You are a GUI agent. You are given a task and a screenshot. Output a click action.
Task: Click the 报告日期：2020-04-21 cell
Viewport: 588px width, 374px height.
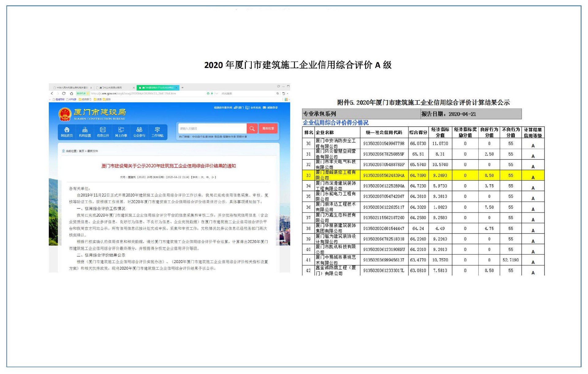pos(471,114)
